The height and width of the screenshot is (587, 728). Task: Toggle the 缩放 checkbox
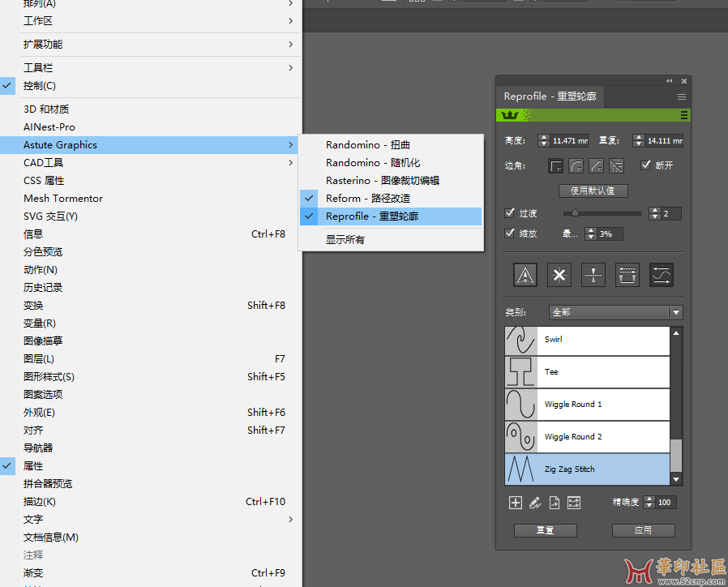(x=509, y=233)
